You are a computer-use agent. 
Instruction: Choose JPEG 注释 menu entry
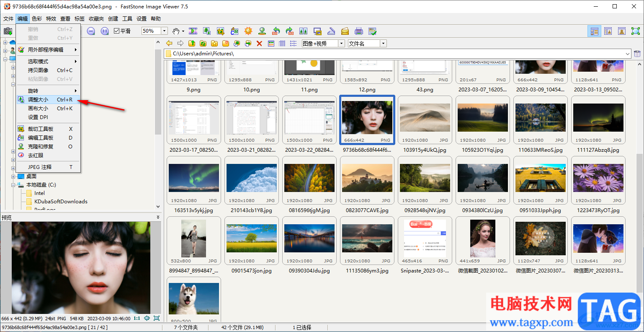(48, 167)
